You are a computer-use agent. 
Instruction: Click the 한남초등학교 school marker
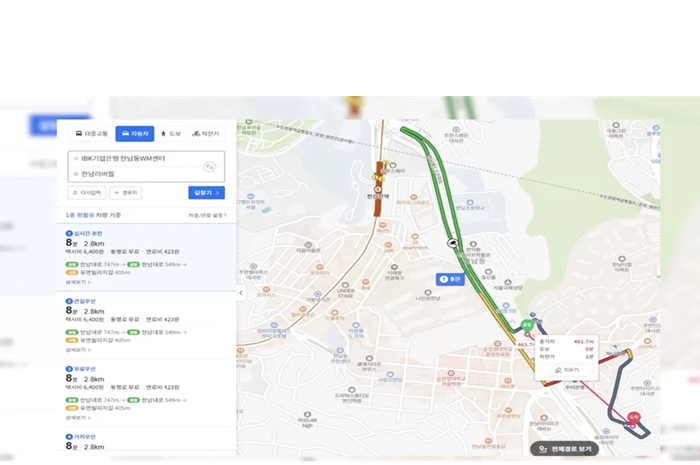pos(470,205)
